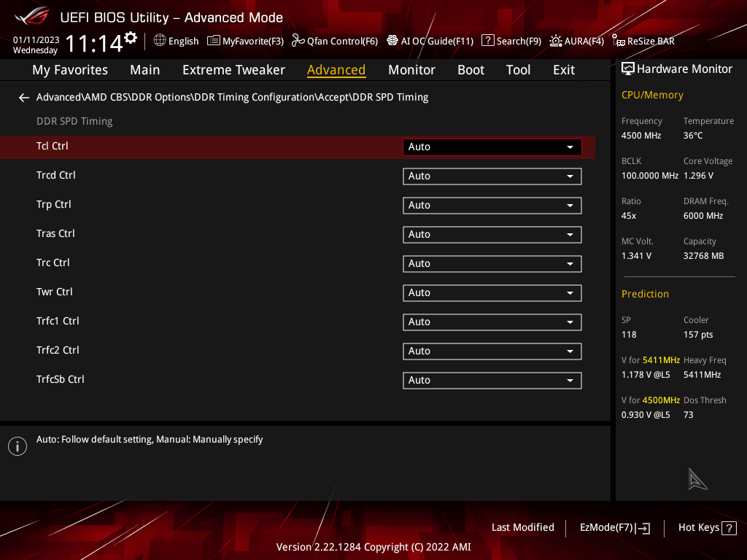This screenshot has width=747, height=560.
Task: Click the ROG logo icon
Action: point(31,16)
